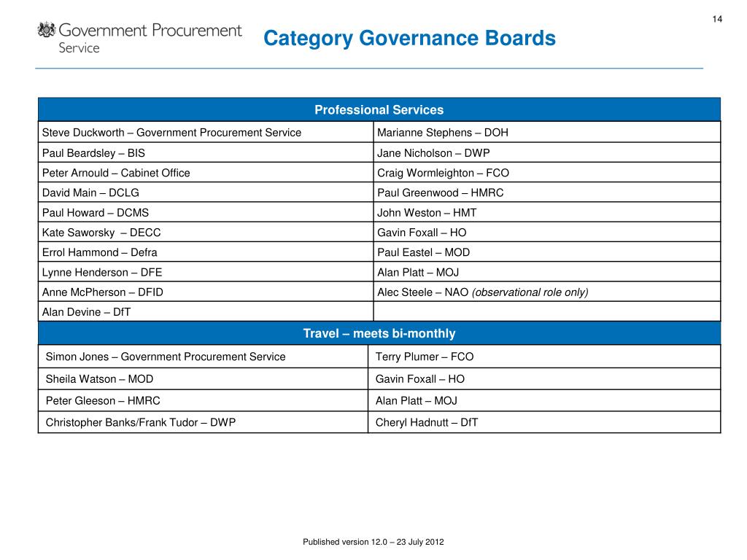
Task: Select Paul Eastel – MOD cell
Action: click(x=547, y=252)
